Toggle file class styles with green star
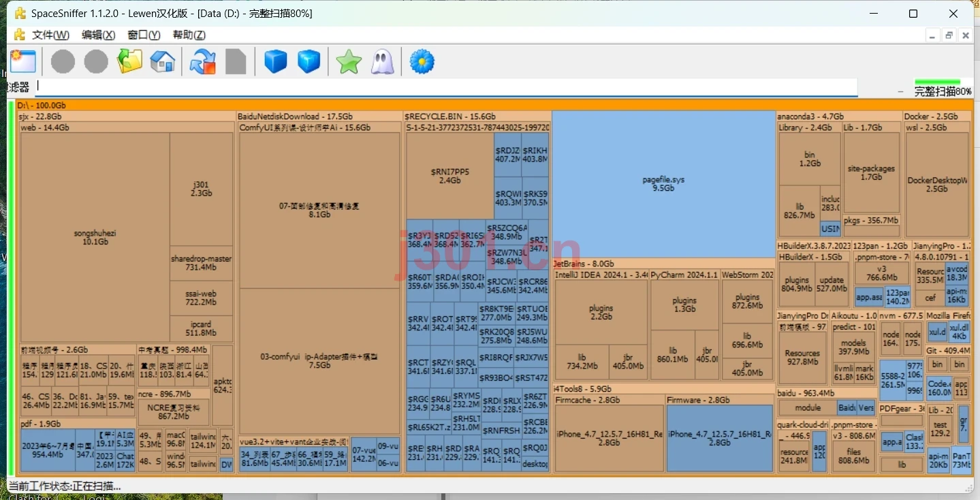 coord(349,62)
